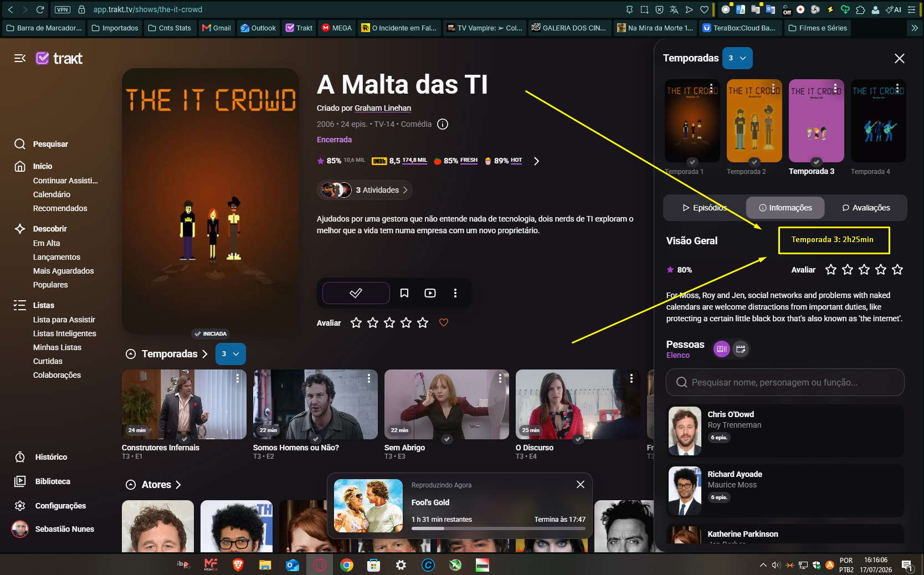Open the Graham Linehan creator link
Viewport: 924px width, 575px height.
(383, 108)
